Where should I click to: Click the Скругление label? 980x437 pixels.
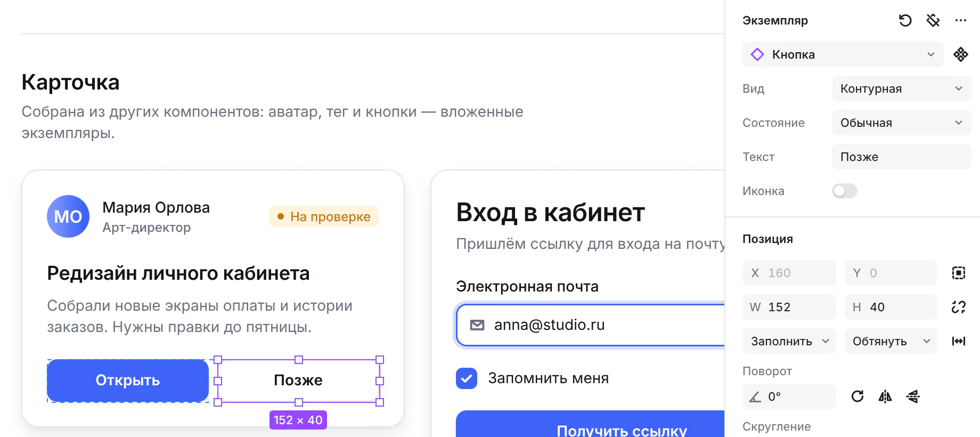coord(777,426)
